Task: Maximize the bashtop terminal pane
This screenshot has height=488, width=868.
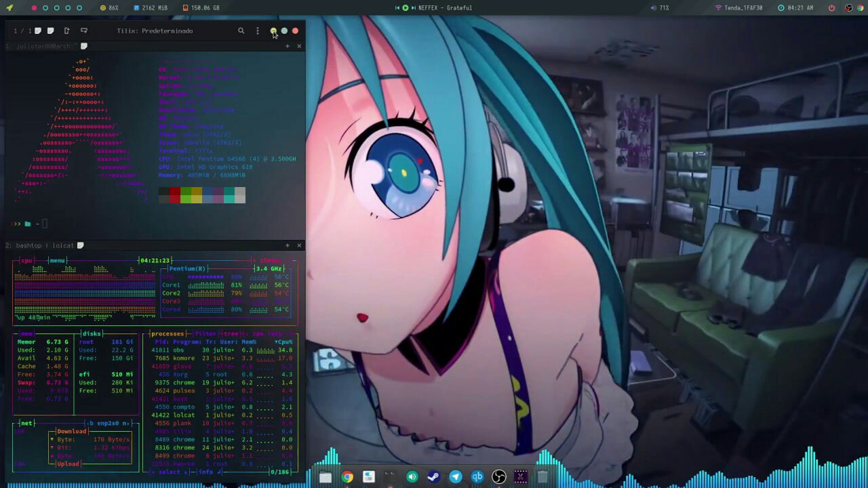Action: coord(287,245)
